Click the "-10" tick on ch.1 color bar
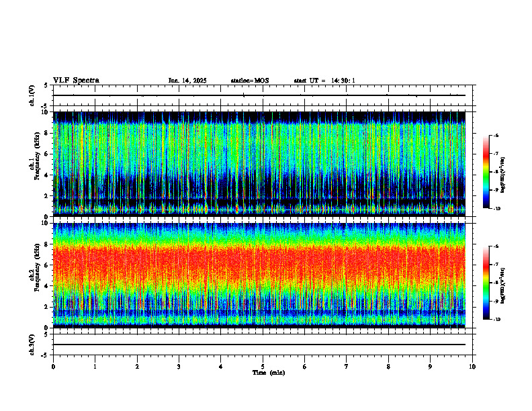 [496, 209]
